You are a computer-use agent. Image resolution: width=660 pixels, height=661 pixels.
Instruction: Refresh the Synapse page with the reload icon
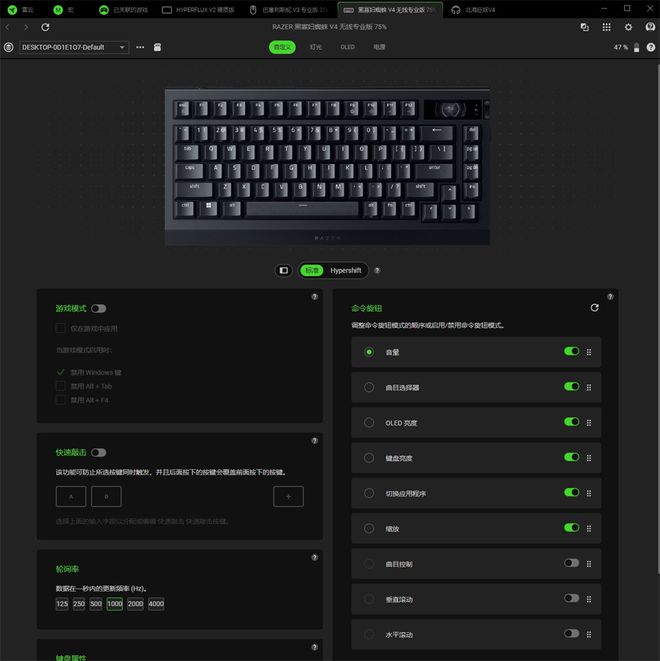[45, 27]
